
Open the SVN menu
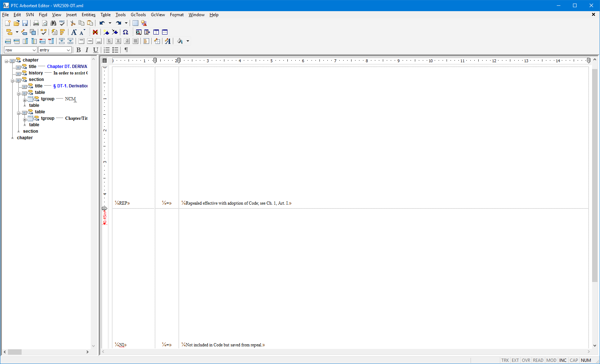click(x=30, y=15)
